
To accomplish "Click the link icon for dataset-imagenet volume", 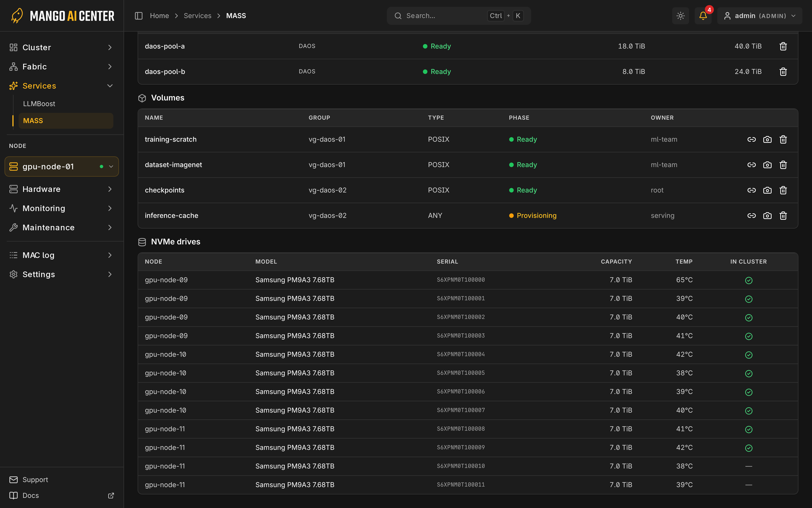I will tap(752, 165).
